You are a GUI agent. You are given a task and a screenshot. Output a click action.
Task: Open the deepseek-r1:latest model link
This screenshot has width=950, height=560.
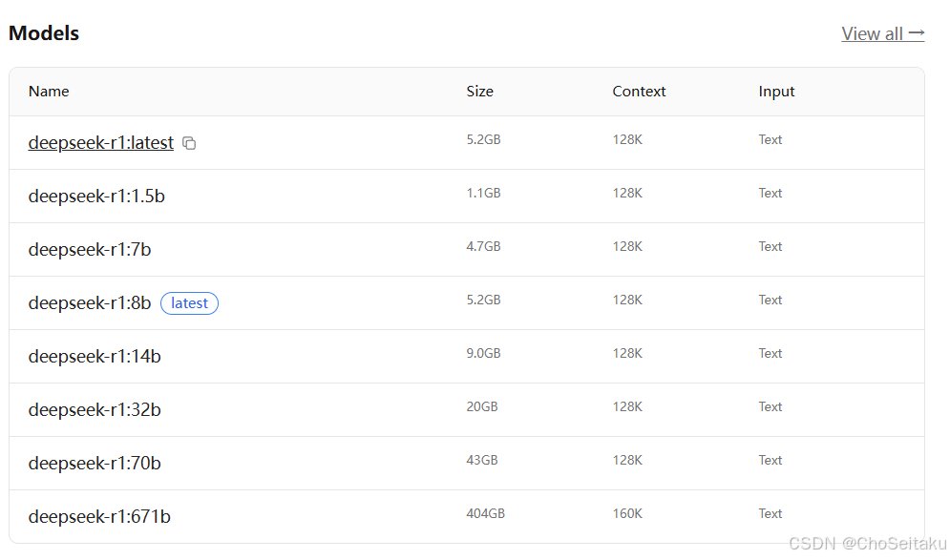click(100, 142)
